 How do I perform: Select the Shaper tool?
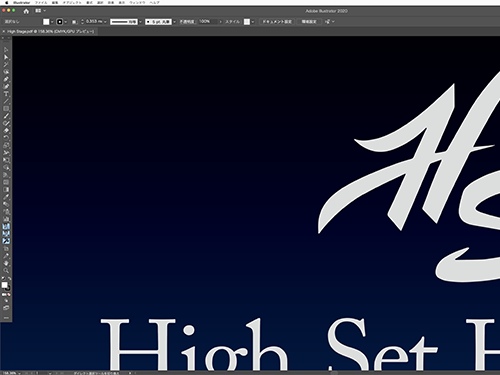pos(6,123)
